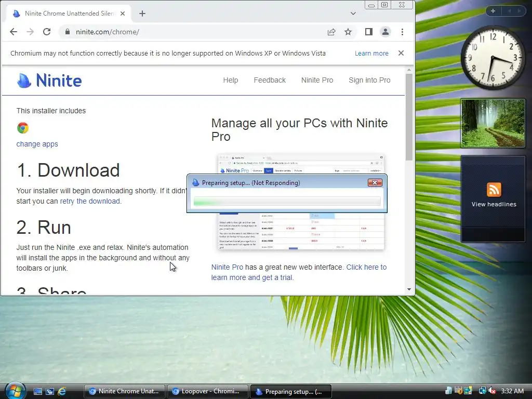Click the padlock site info icon

pos(68,32)
